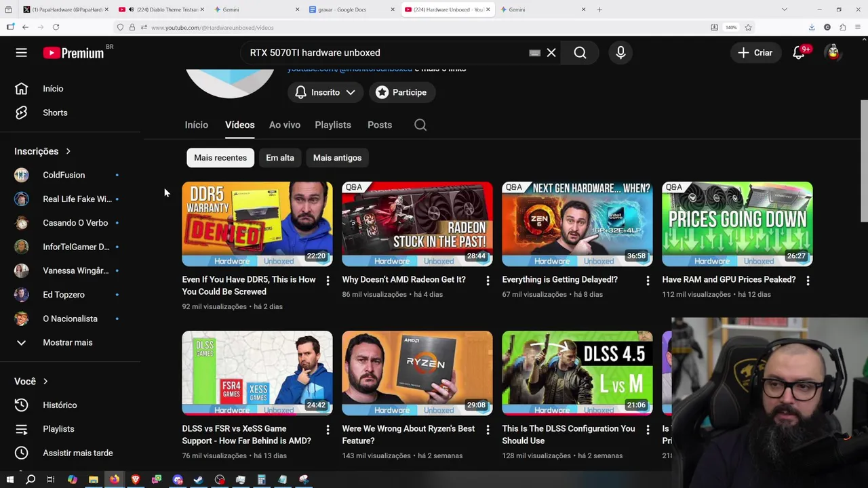Open DDR5 Warranty Denied thumbnail
This screenshot has width=868, height=488.
(257, 224)
